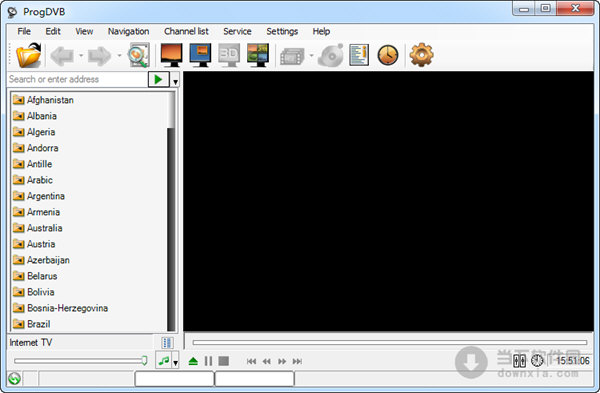Open the Edit menu
This screenshot has width=600, height=393.
point(53,31)
